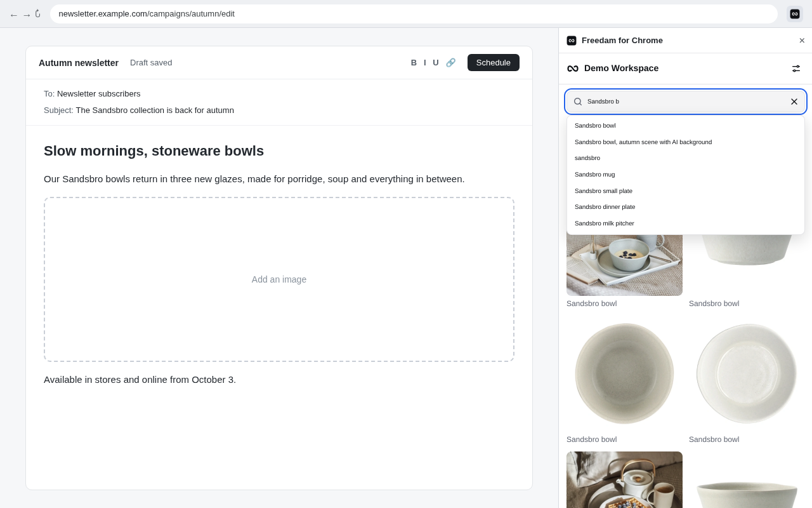The width and height of the screenshot is (812, 508).
Task: Apply italic formatting with the I button
Action: coord(425,63)
